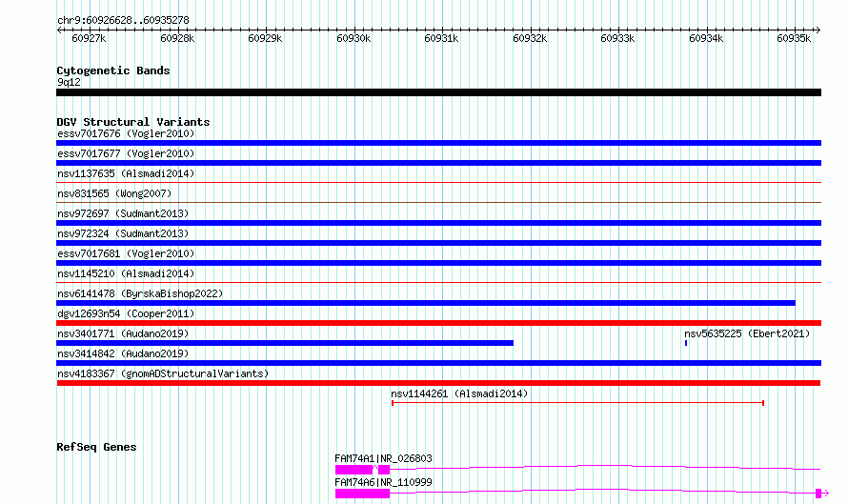Select the nsv1145210 (Alsmadi2014) variant

tap(438, 282)
